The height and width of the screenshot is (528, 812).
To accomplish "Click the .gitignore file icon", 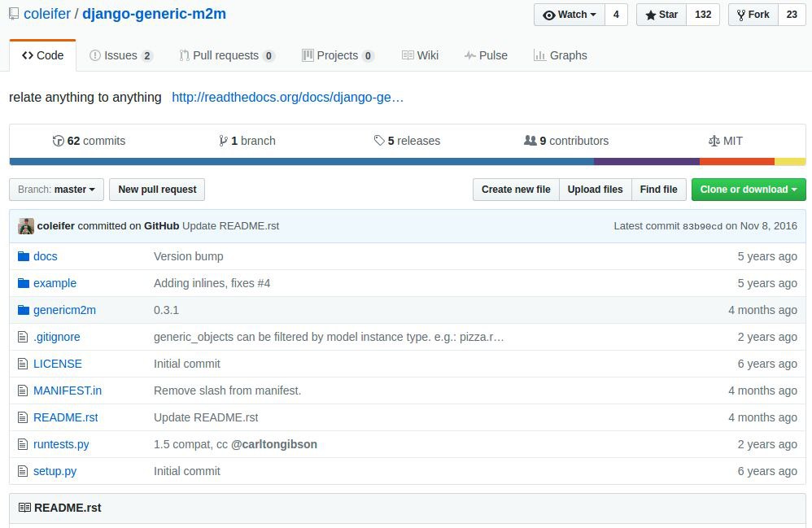I will coord(23,337).
